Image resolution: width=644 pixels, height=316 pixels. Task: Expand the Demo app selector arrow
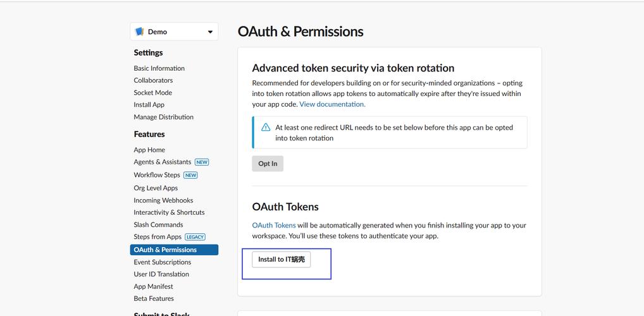point(210,32)
